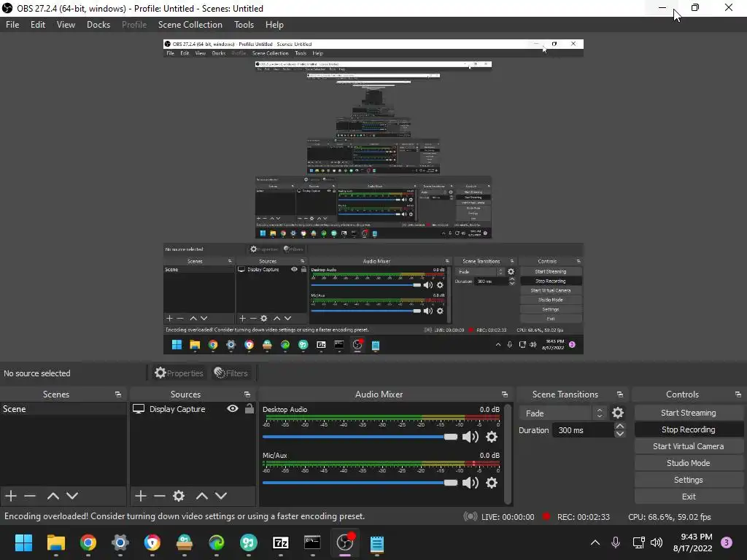Open Microsoft Edge from the taskbar
The image size is (747, 560).
coord(216,542)
